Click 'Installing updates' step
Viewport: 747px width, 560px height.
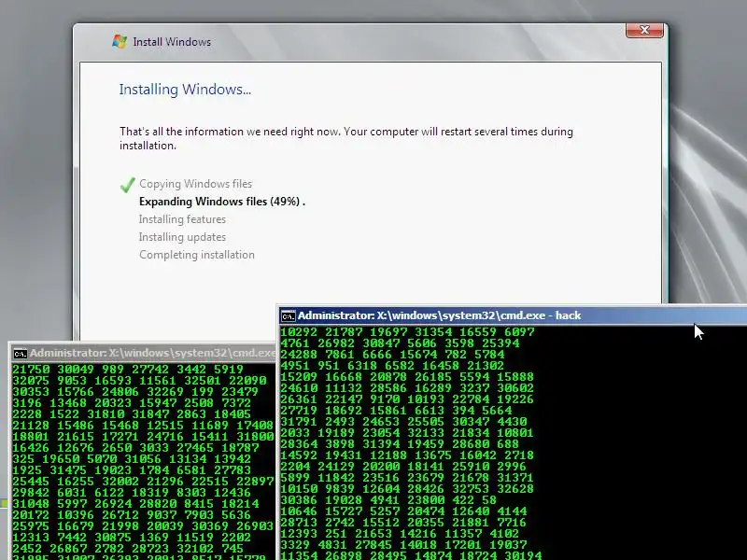point(182,237)
